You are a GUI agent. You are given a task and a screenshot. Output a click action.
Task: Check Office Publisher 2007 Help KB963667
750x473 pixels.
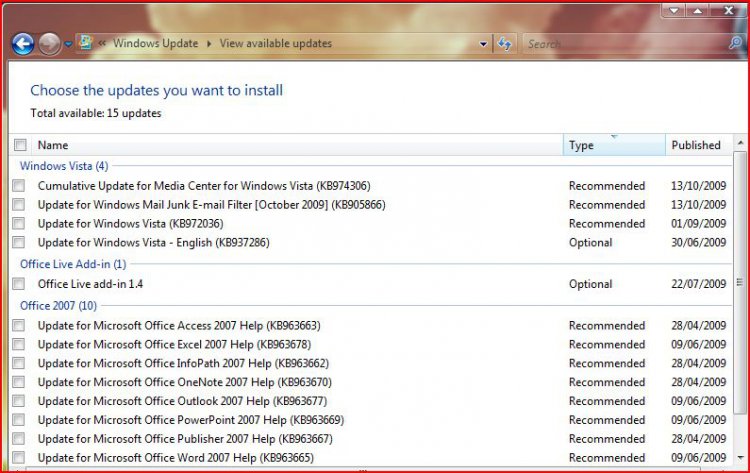pos(19,439)
